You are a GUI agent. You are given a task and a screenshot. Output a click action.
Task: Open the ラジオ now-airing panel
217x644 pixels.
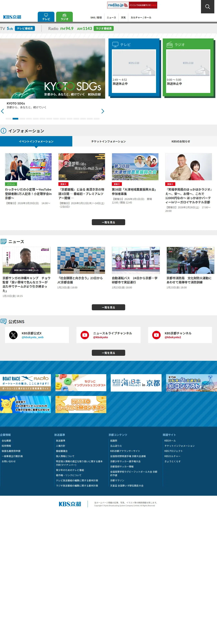point(188,68)
